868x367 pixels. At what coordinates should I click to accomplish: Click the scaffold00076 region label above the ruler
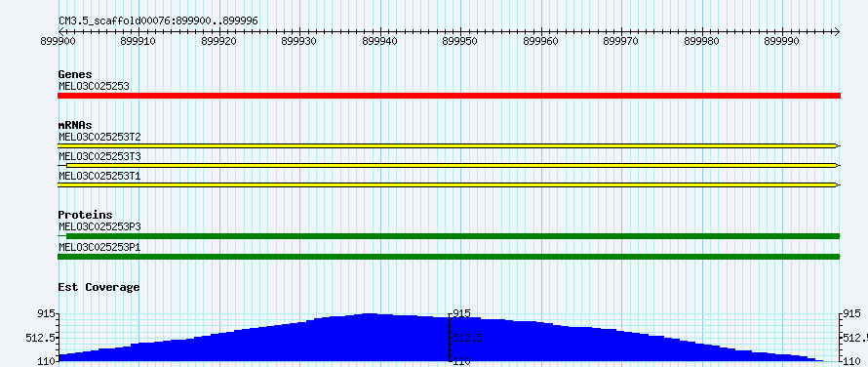158,20
